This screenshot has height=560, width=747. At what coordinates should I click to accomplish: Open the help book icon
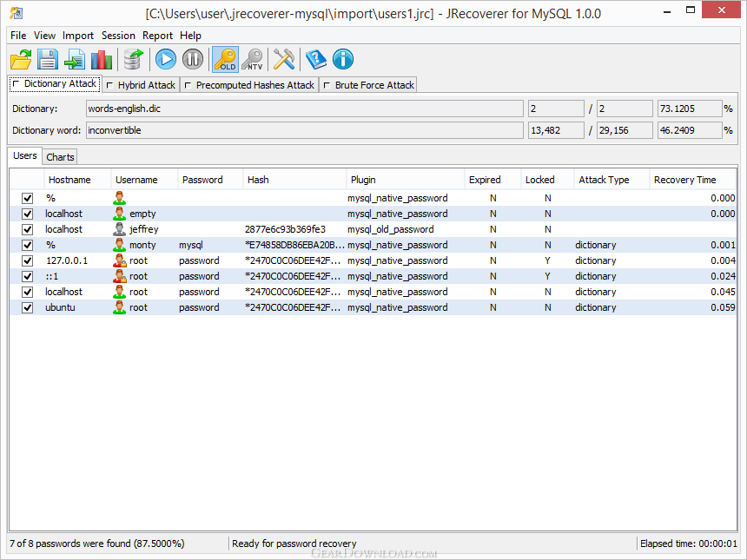click(316, 60)
